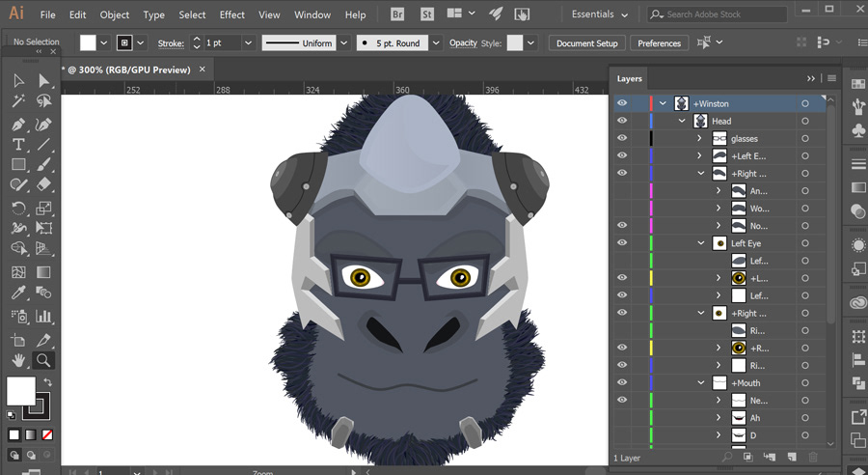Image resolution: width=868 pixels, height=475 pixels.
Task: Select the Curvature tool
Action: (43, 125)
